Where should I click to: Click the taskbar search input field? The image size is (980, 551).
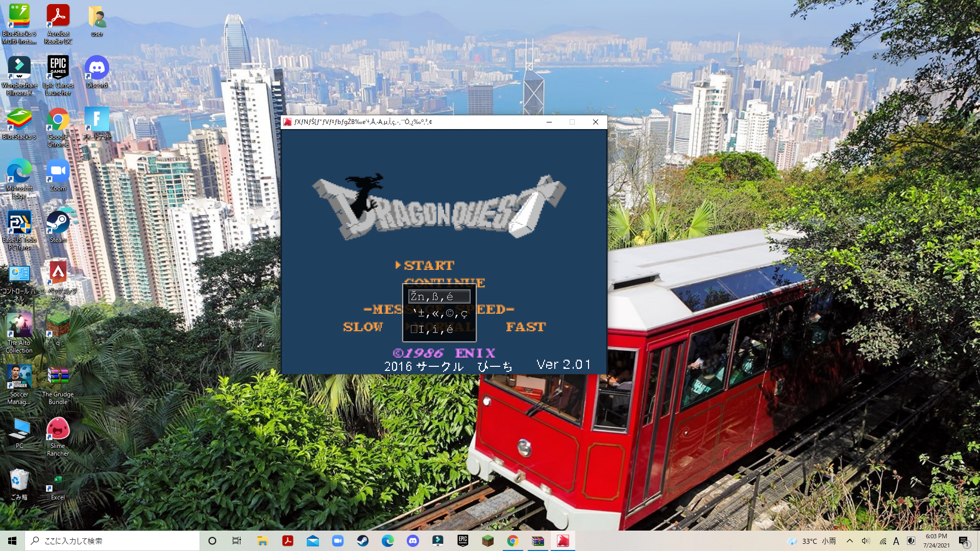click(x=112, y=541)
